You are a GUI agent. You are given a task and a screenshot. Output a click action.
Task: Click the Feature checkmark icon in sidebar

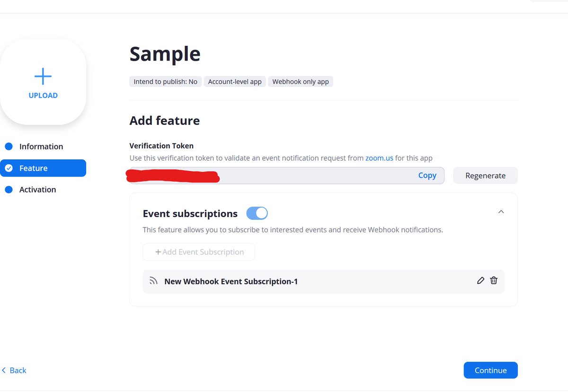coord(9,168)
